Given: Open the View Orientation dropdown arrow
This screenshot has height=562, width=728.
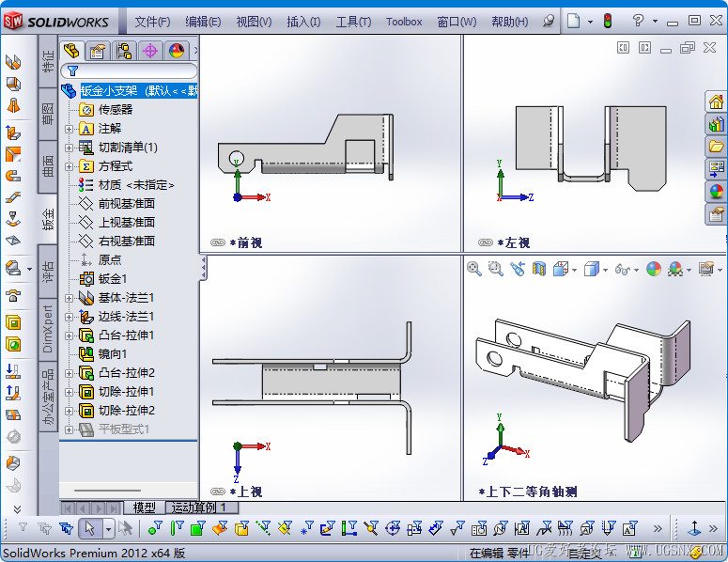Looking at the screenshot, I should point(574,270).
